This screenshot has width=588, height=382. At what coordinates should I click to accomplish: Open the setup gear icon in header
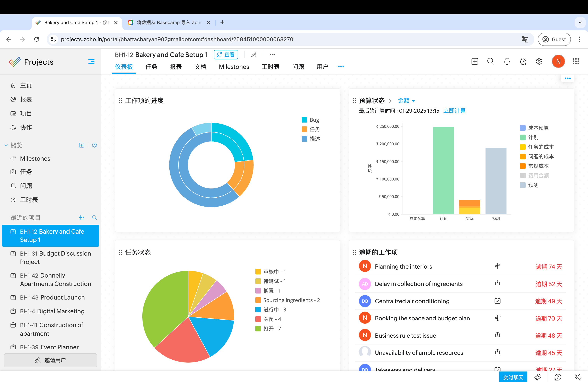pos(539,61)
